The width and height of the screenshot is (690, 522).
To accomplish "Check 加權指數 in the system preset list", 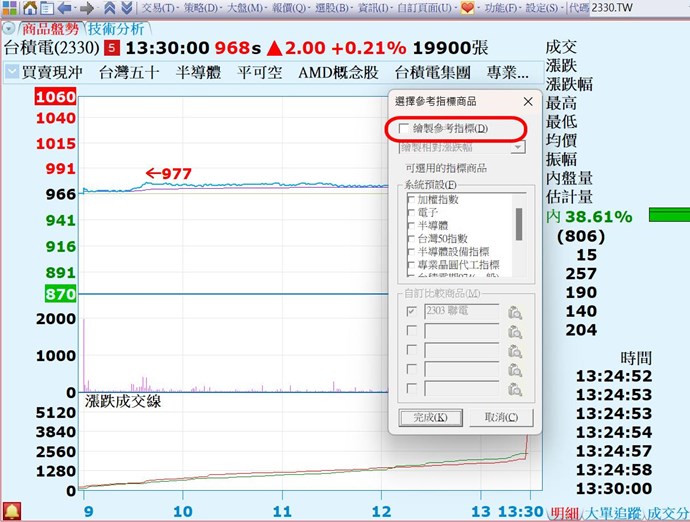I will [411, 200].
